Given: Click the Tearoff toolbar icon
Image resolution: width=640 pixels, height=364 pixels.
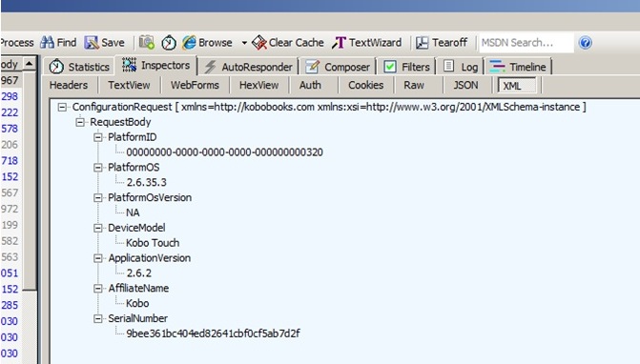Looking at the screenshot, I should pos(422,42).
